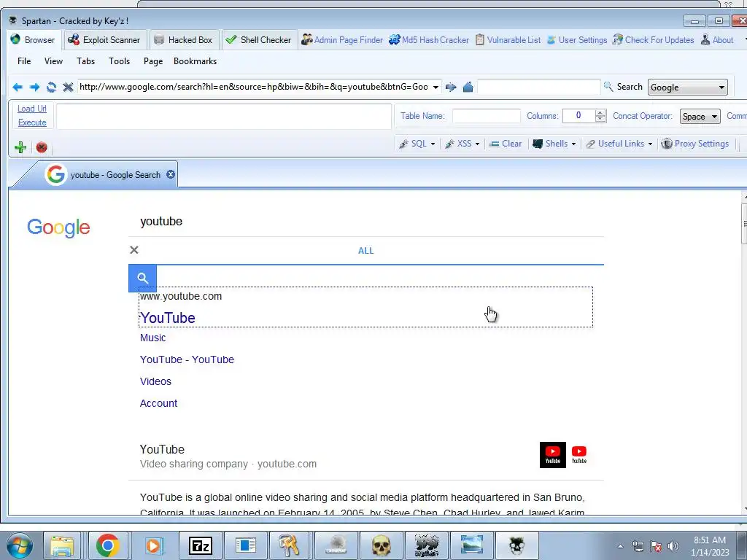Click the blue Google search magnifier button
Viewport: 747px width, 560px height.
(x=142, y=278)
